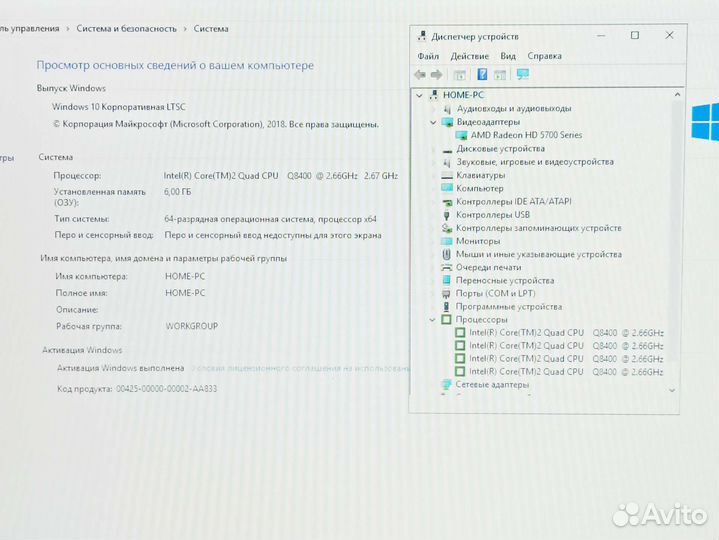This screenshot has height=540, width=719.
Task: Select Переносные устройства category
Action: click(505, 281)
